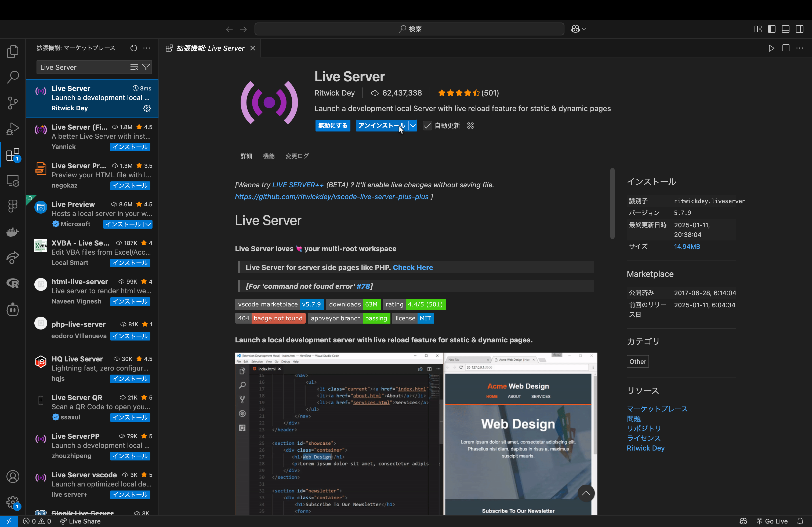Open the リポジトリ resource link

click(644, 428)
